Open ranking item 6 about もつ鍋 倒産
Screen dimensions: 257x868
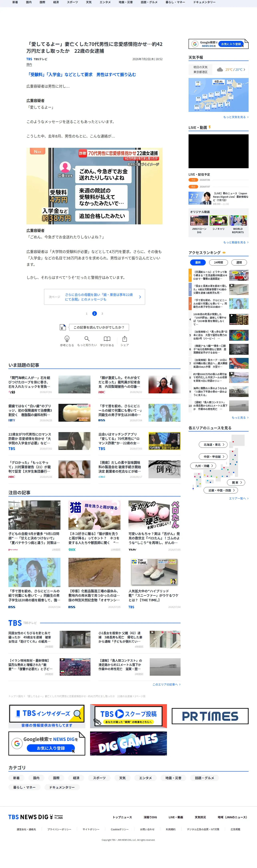(x=218, y=349)
